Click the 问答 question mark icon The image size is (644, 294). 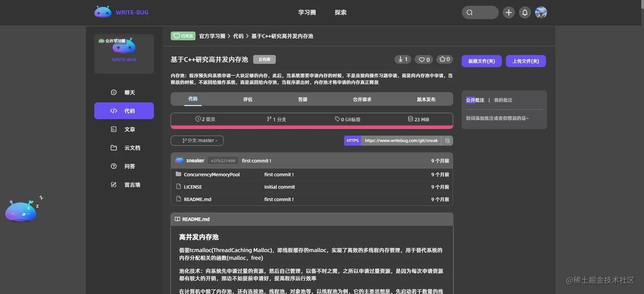pyautogui.click(x=114, y=166)
